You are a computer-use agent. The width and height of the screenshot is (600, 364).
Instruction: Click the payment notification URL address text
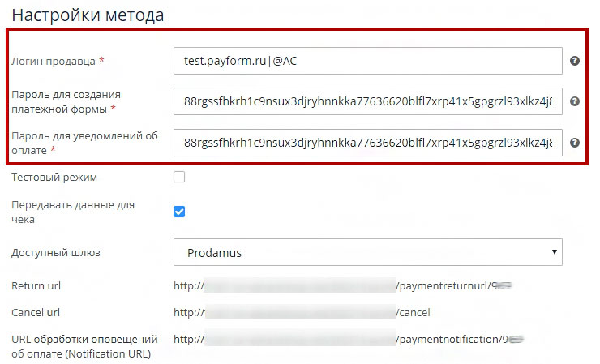point(350,339)
